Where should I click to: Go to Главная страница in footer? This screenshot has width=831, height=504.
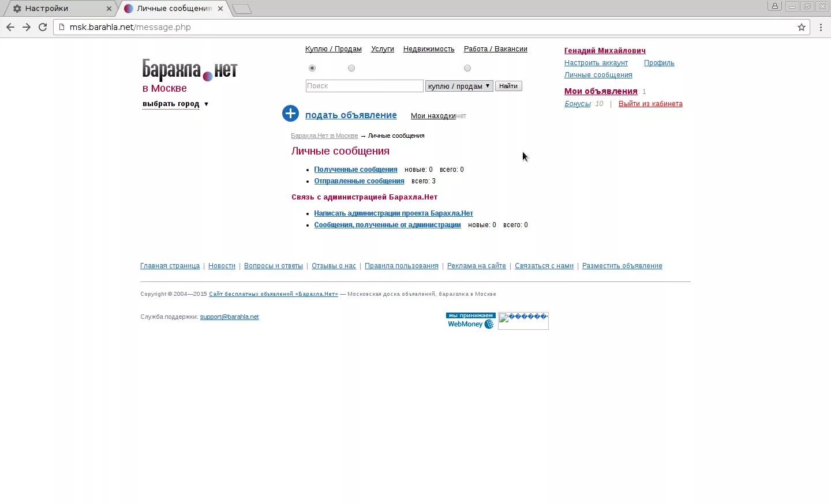[170, 266]
